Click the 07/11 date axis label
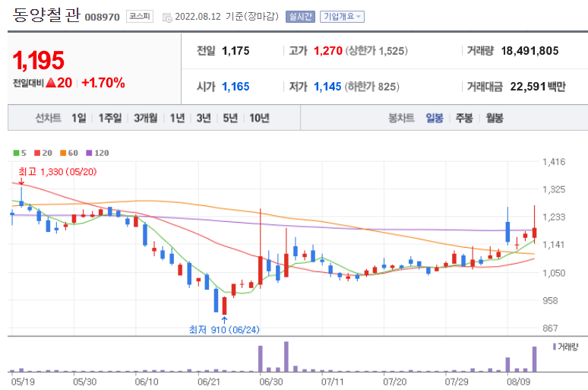 (x=333, y=382)
